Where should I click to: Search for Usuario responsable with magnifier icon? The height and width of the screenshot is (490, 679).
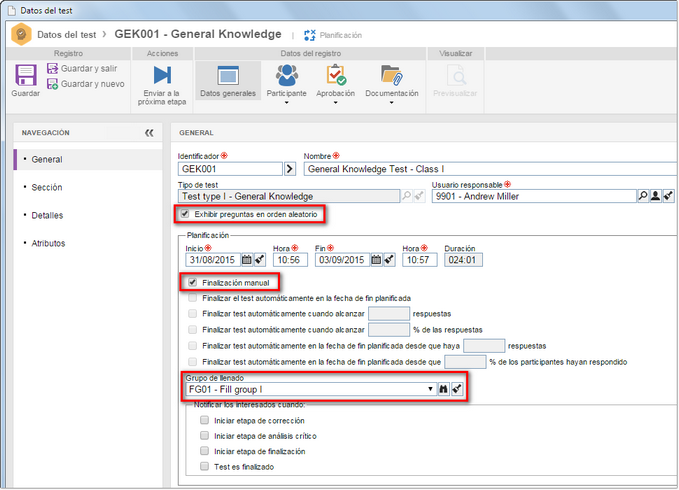click(643, 196)
